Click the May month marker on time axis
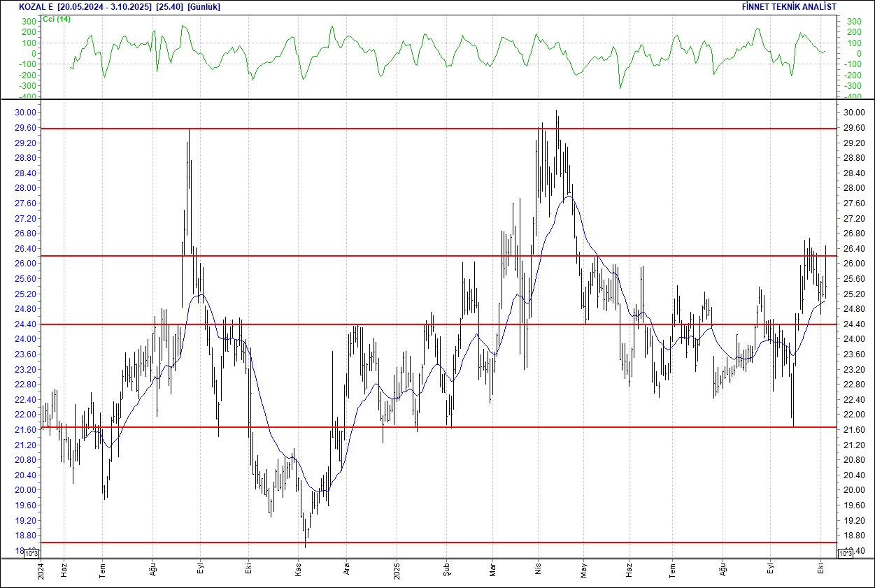The image size is (875, 588). 585,569
